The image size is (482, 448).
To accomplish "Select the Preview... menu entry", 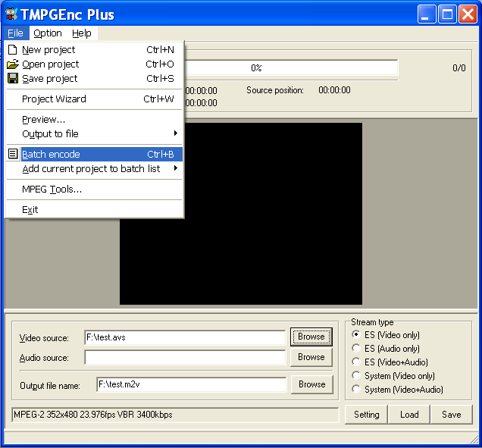I will coord(95,119).
